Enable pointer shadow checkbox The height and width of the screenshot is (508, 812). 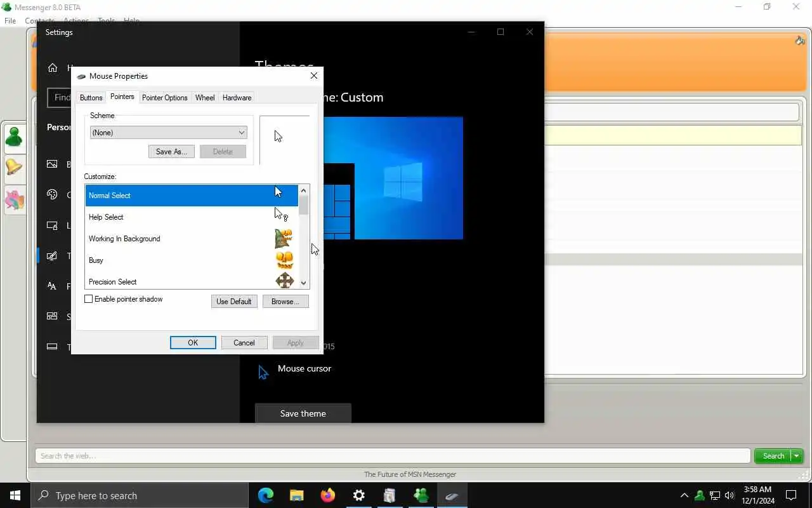pos(89,299)
